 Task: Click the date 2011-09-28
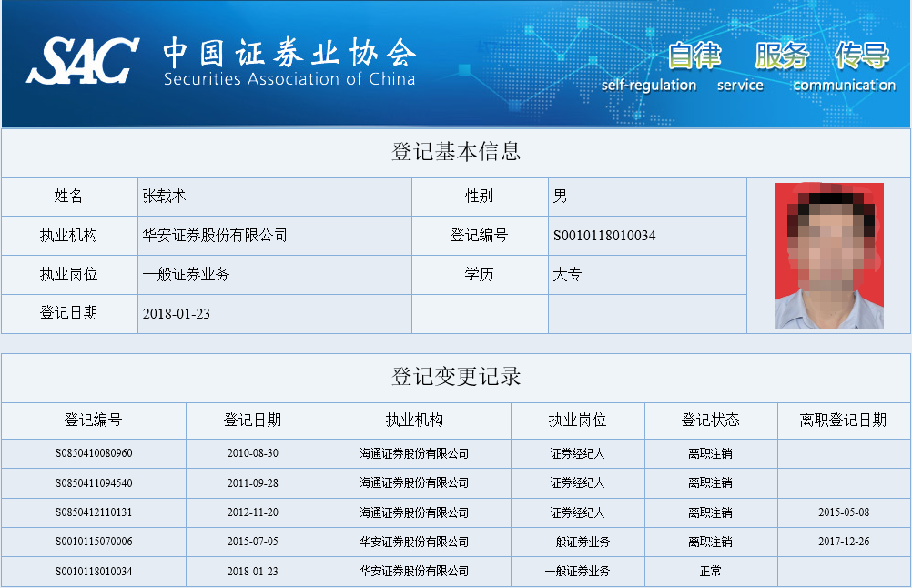point(252,482)
